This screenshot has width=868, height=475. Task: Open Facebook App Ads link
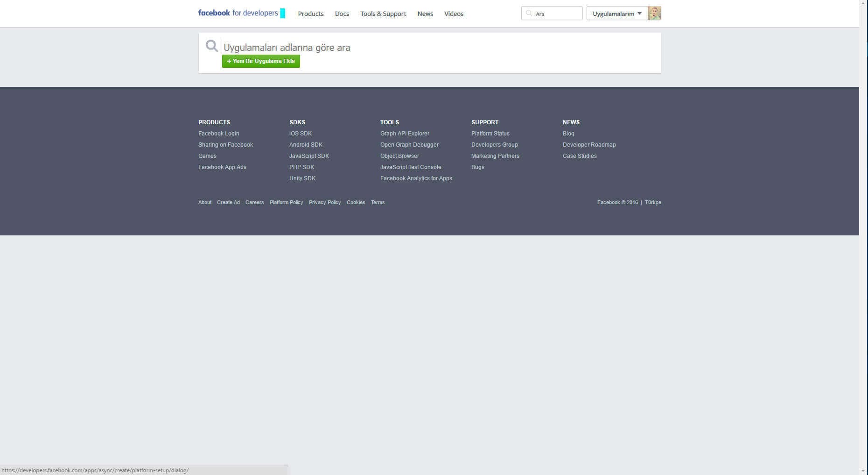[222, 167]
